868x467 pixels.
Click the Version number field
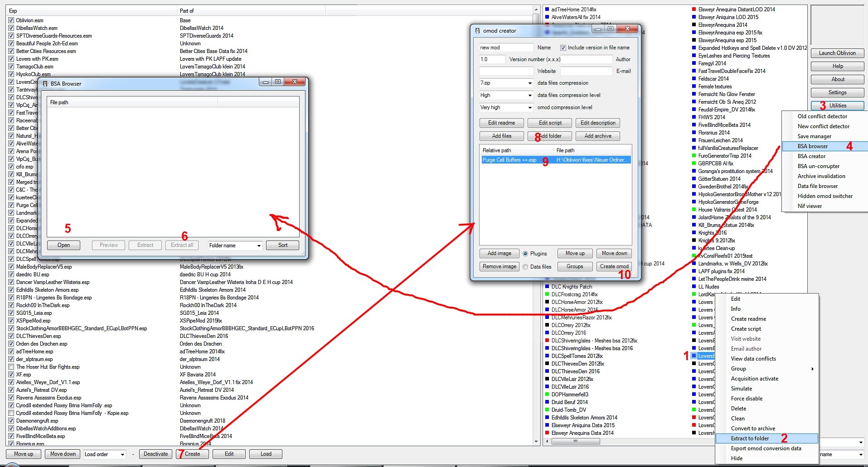(492, 59)
